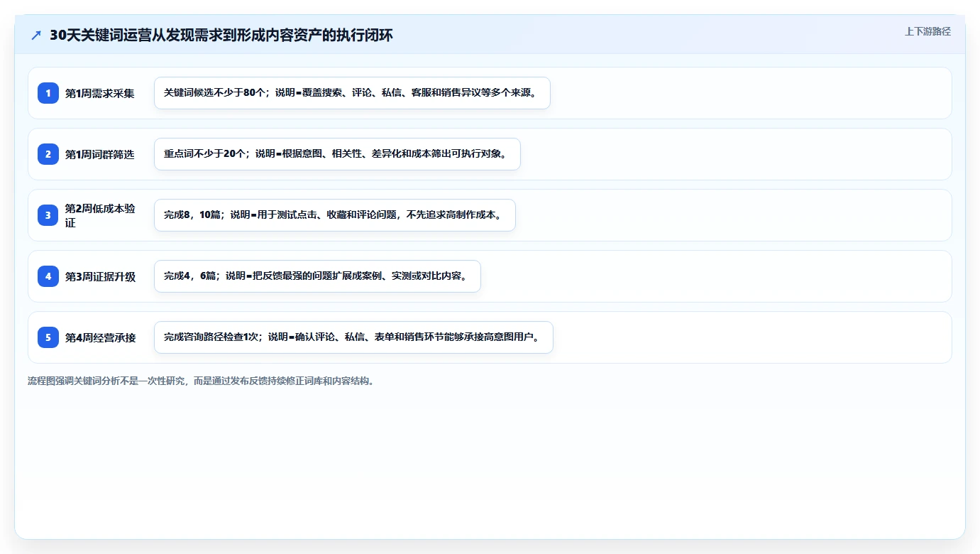Open the 完成8，10篇 description box
This screenshot has height=554, width=980.
tap(334, 215)
